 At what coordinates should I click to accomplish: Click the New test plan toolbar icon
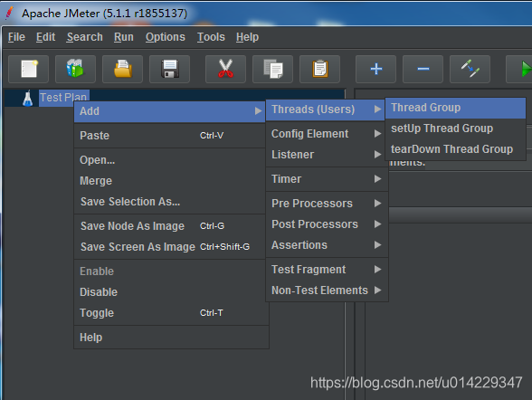pos(29,69)
